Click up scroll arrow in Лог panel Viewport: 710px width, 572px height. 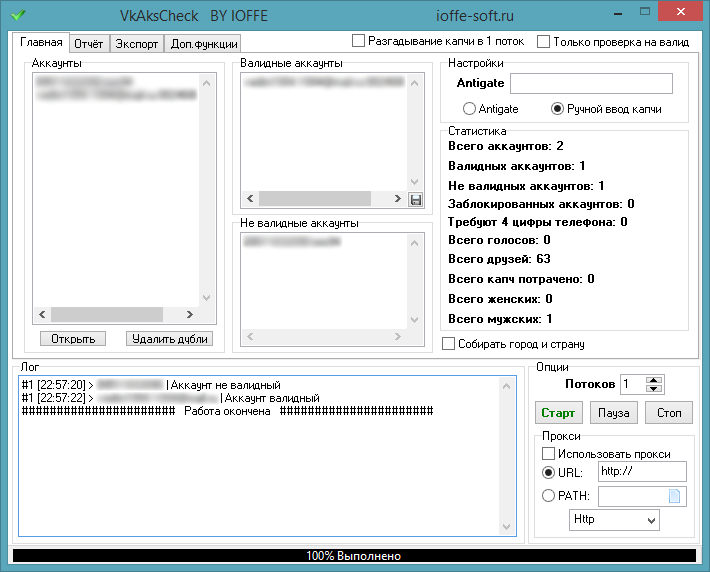click(x=506, y=386)
